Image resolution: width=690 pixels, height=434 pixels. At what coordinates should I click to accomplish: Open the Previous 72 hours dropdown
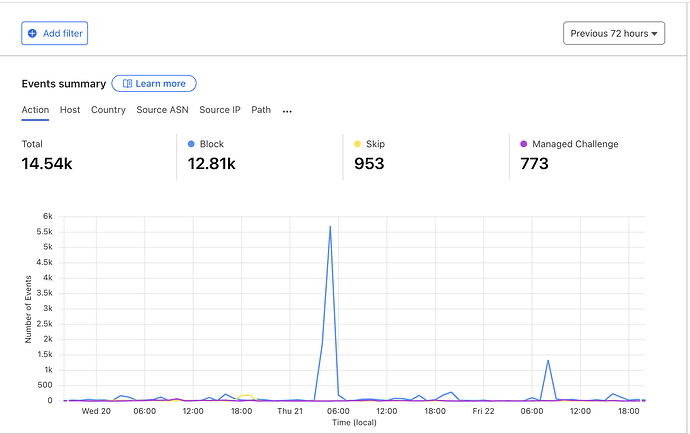pyautogui.click(x=614, y=33)
